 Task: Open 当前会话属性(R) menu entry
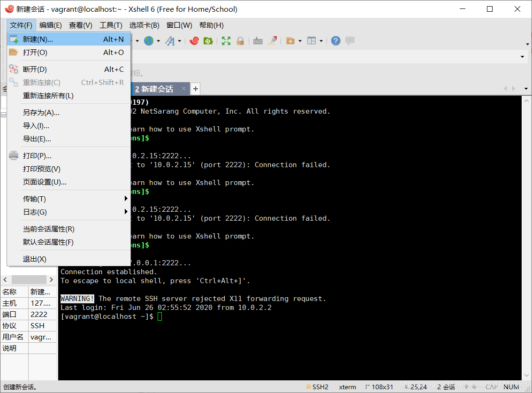coord(69,229)
